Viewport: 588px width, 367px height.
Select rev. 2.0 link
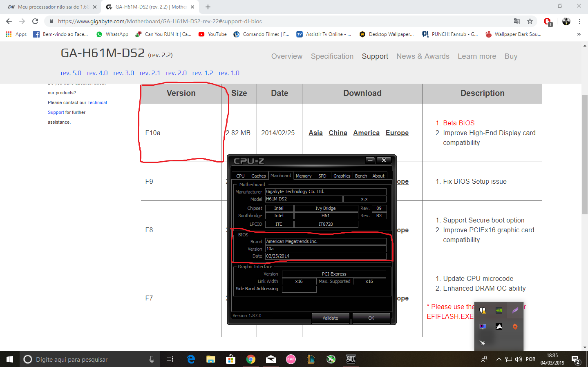(x=176, y=73)
